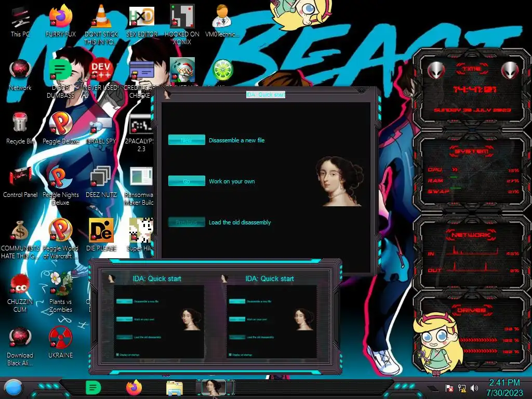
Task: Click the Go button in IDA Quick start
Action: 187,181
